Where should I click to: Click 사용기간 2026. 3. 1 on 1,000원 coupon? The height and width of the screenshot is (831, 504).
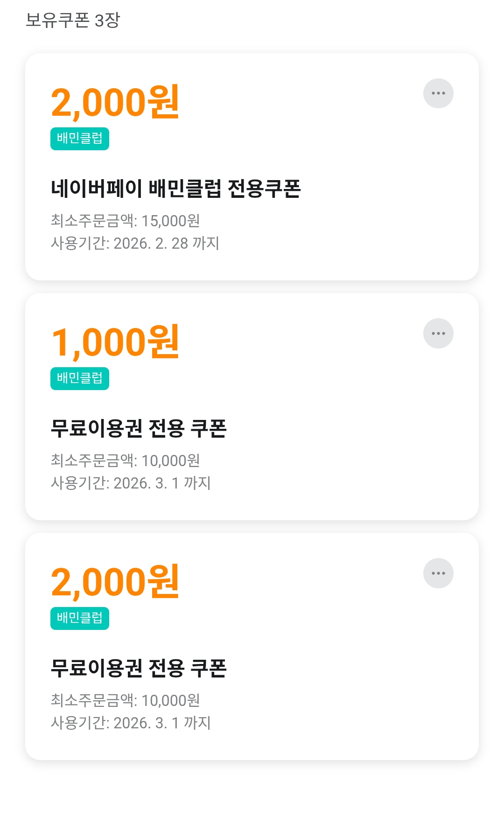click(x=131, y=483)
